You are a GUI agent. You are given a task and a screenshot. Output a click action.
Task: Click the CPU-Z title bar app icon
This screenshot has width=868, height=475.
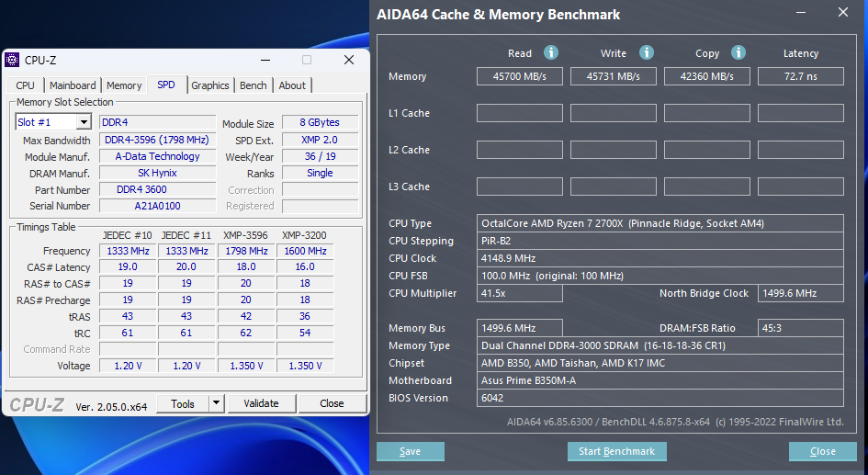[12, 60]
